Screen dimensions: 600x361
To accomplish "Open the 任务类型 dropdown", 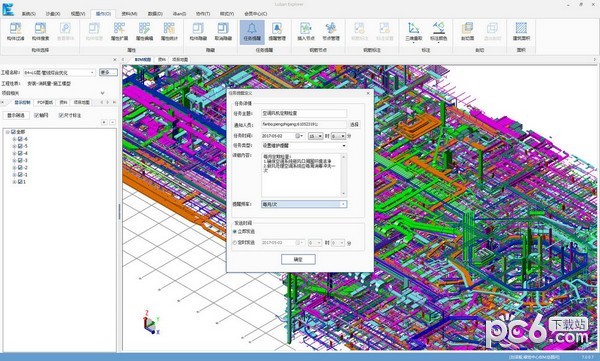I will [304, 146].
